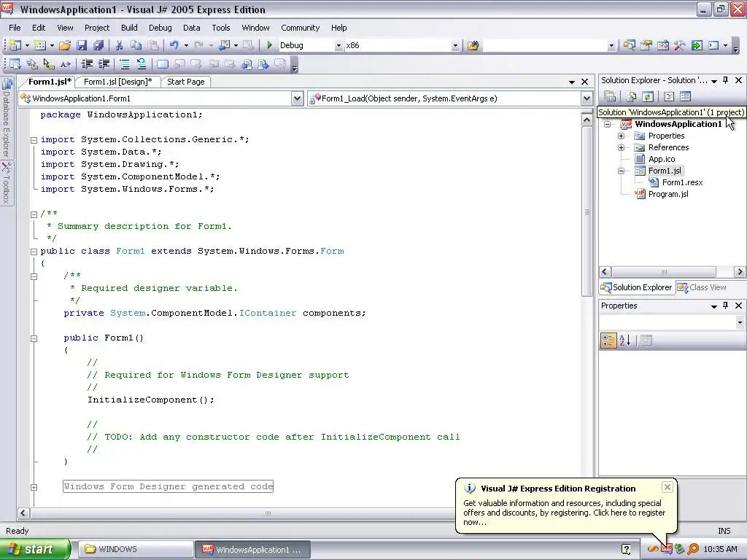
Task: Open Solution Explorer via top toolbar icon
Action: [x=630, y=45]
